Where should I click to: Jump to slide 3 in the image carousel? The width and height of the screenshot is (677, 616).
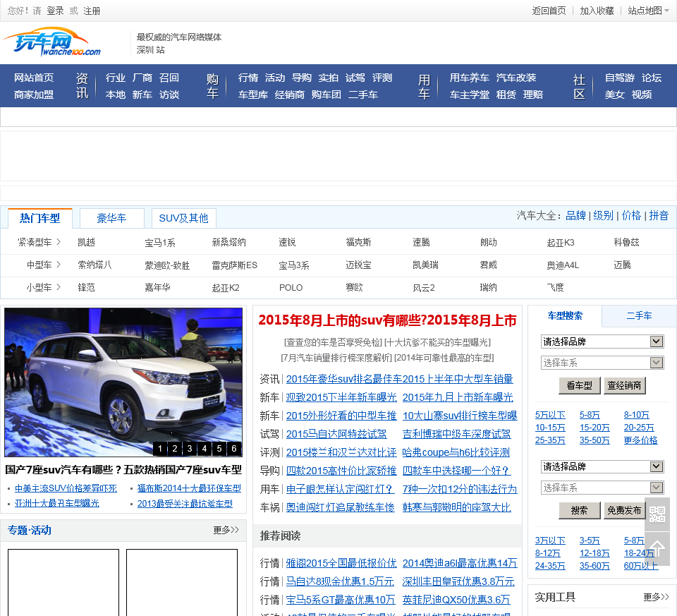point(190,449)
